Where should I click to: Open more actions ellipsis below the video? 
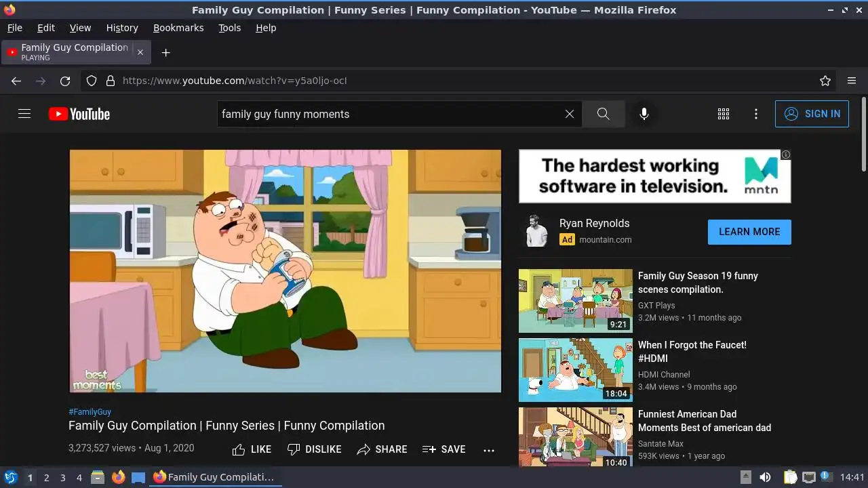tap(489, 449)
